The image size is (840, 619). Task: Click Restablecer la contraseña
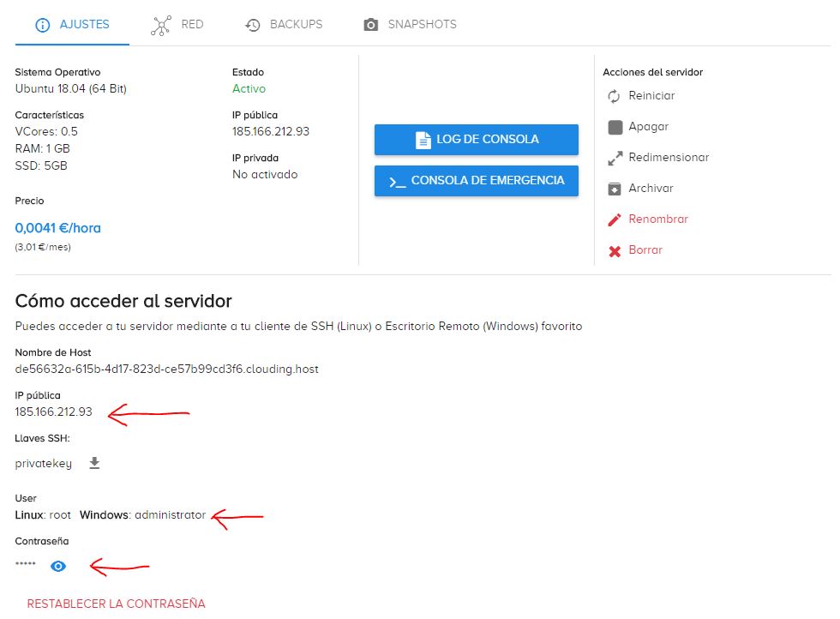(x=117, y=604)
